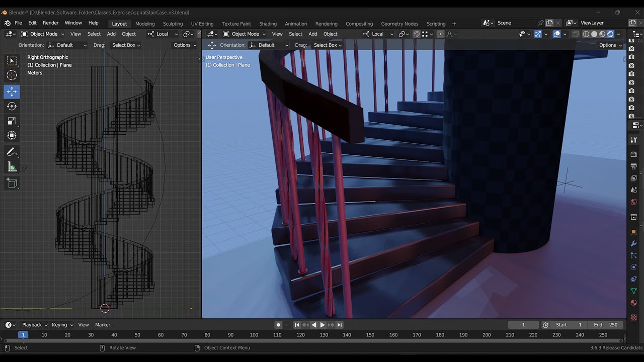Viewport: 644px width, 362px height.
Task: Click timeline frame label 100
Action: click(254, 335)
